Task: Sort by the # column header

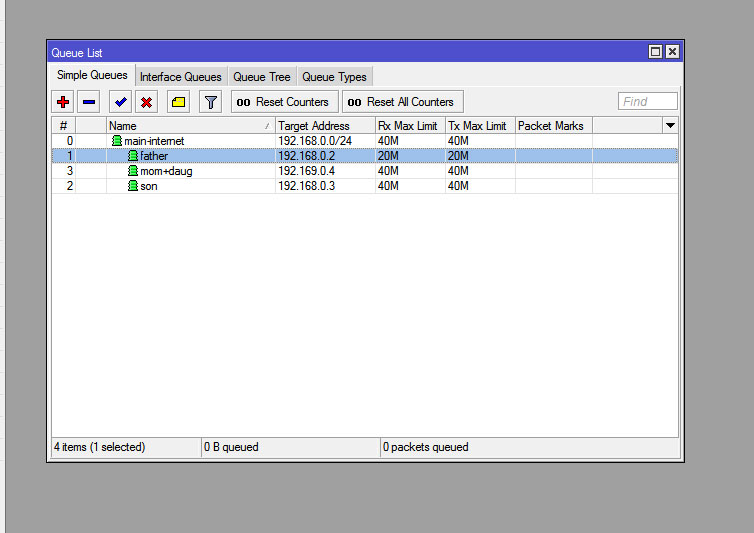Action: tap(63, 126)
